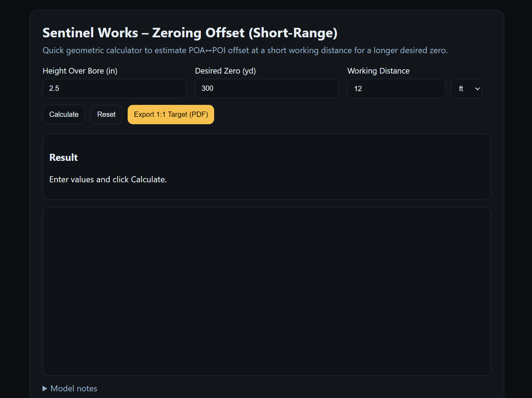Open the ft unit dropdown
Screen dimensions: 532x398
pyautogui.click(x=466, y=89)
